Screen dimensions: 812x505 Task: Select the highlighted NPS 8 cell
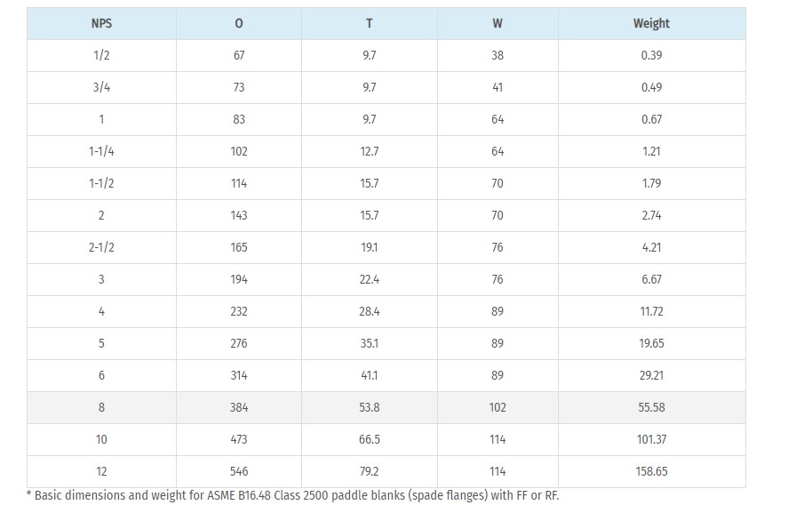(x=101, y=407)
